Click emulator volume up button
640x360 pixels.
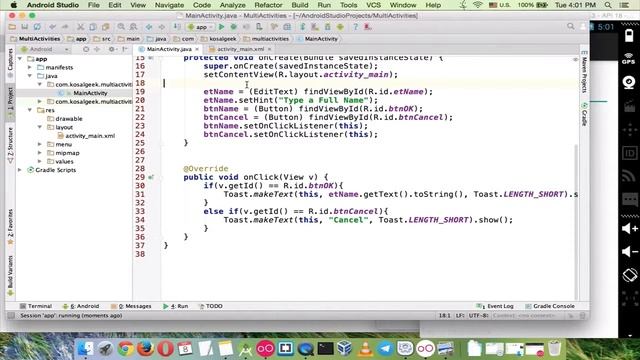(629, 229)
